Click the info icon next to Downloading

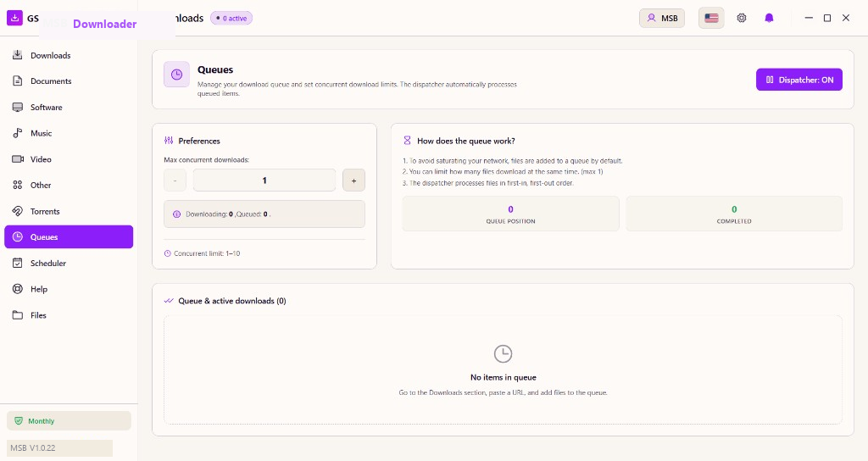(x=176, y=214)
